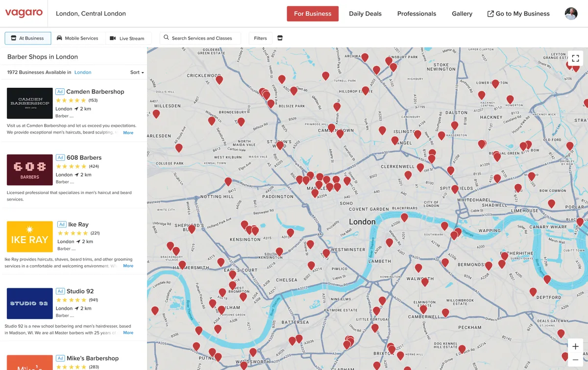This screenshot has height=370, width=588.
Task: Click the London, Central London location field
Action: click(x=91, y=14)
